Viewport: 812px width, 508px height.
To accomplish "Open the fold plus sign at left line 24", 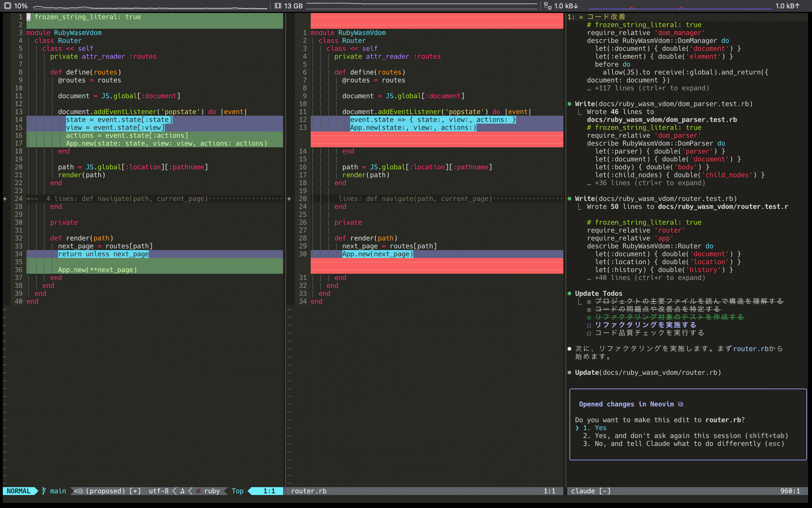I will click(x=5, y=199).
